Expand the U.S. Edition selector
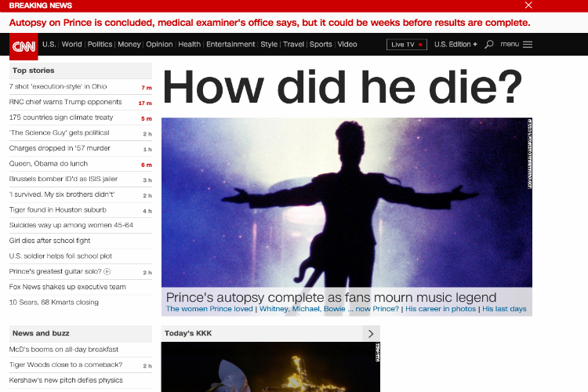Viewport: 588px width, 392px height. (456, 44)
